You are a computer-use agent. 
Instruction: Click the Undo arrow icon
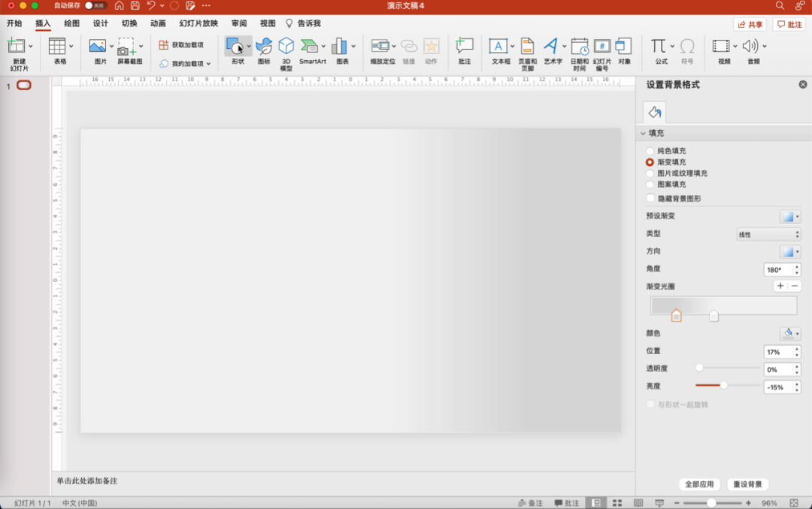tap(150, 6)
